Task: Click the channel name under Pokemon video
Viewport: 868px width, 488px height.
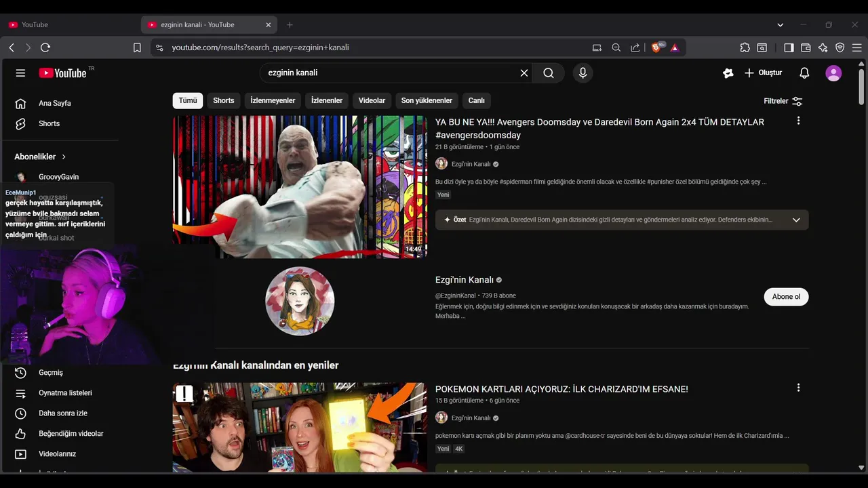Action: [x=471, y=418]
